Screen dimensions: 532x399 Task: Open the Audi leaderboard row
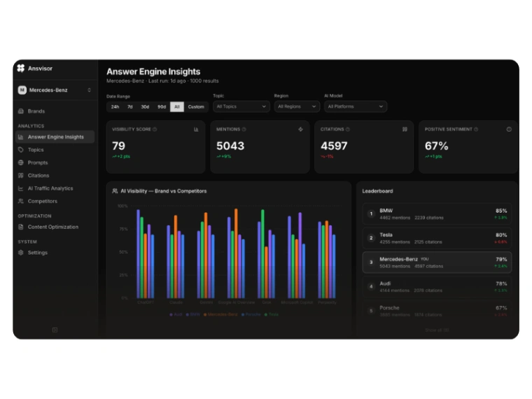point(437,287)
